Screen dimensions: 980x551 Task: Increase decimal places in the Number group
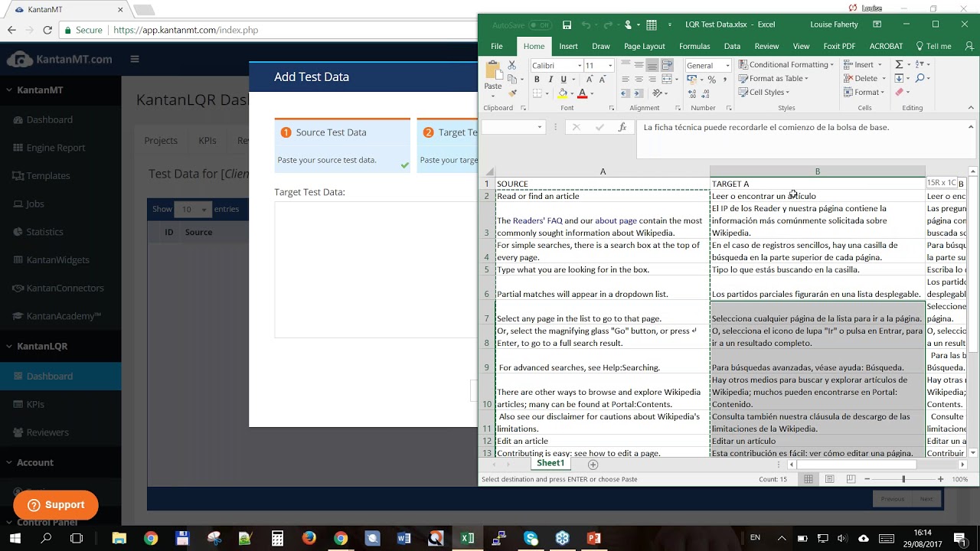point(692,93)
